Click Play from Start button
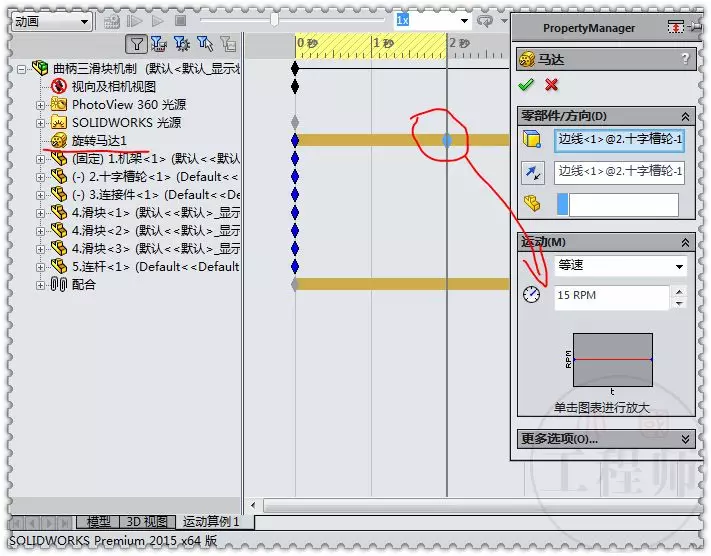711x556 pixels. click(x=134, y=21)
